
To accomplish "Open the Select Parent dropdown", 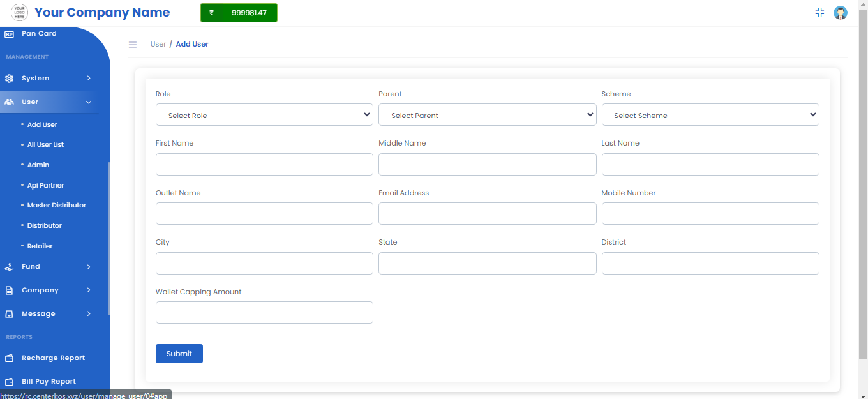I will point(487,115).
